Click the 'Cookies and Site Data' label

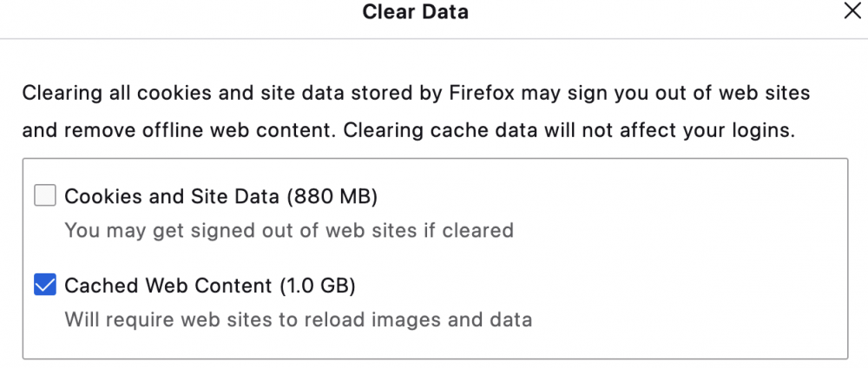[x=173, y=196]
